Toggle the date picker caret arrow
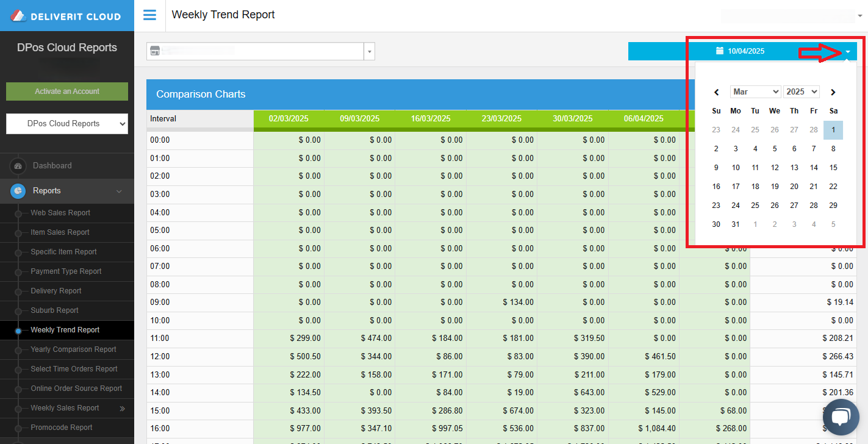 click(x=848, y=52)
